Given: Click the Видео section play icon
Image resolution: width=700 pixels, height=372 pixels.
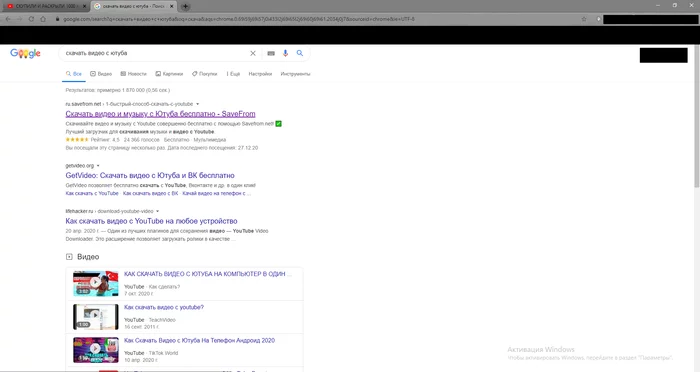Looking at the screenshot, I should point(69,257).
